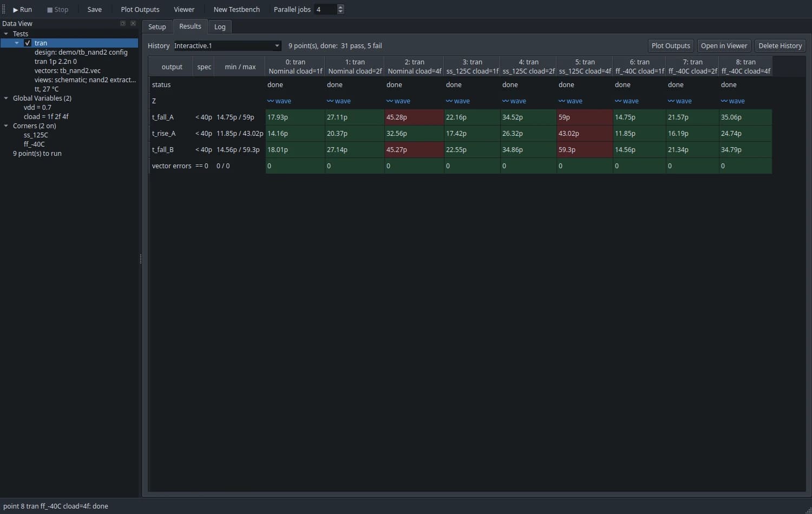Select failing t_rise_A cell 43.02p
This screenshot has height=514, width=812.
(585, 134)
